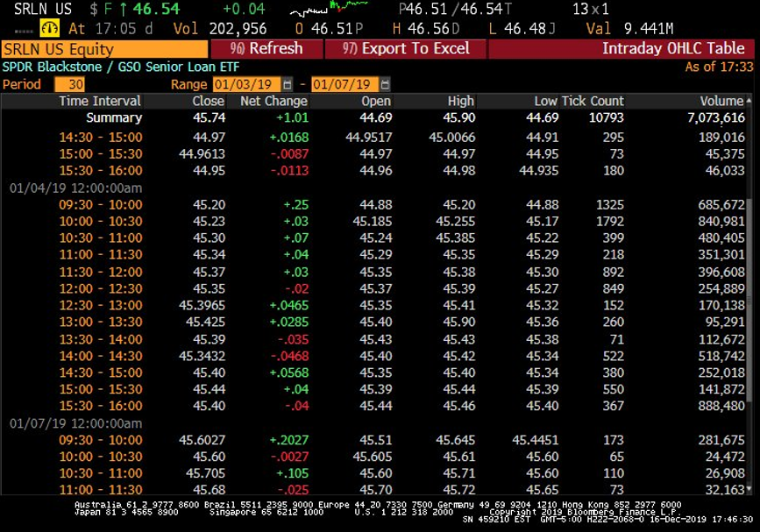Viewport: 760px width, 532px height.
Task: Click the close value 44.9613
Action: coord(202,154)
